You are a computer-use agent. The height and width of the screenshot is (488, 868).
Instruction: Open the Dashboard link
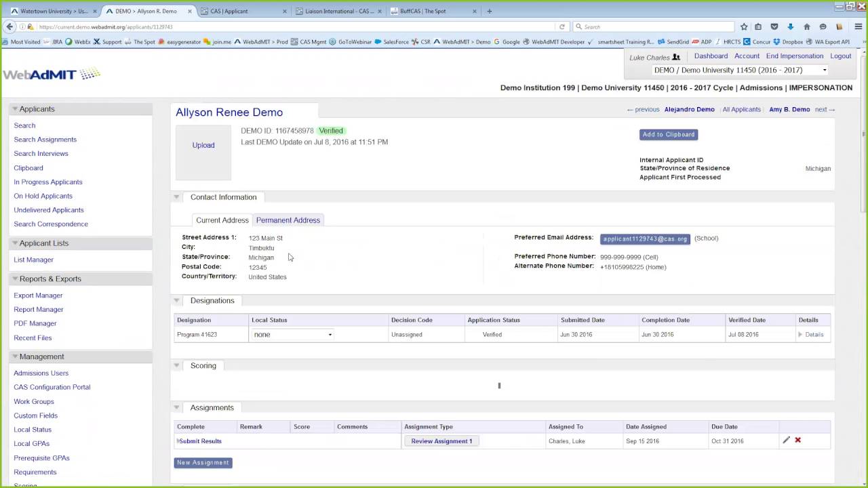[711, 56]
